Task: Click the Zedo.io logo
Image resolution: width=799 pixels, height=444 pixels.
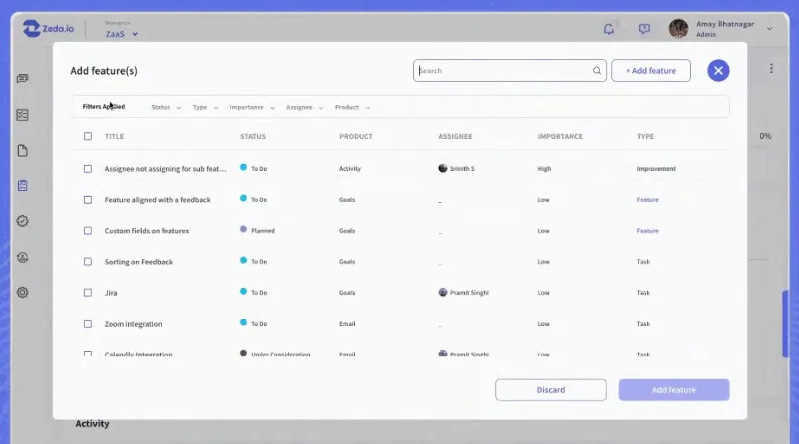Action: [x=48, y=29]
